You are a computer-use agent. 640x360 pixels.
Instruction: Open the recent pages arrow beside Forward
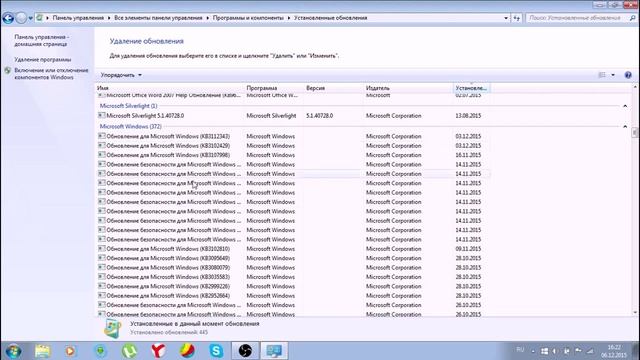(31, 18)
